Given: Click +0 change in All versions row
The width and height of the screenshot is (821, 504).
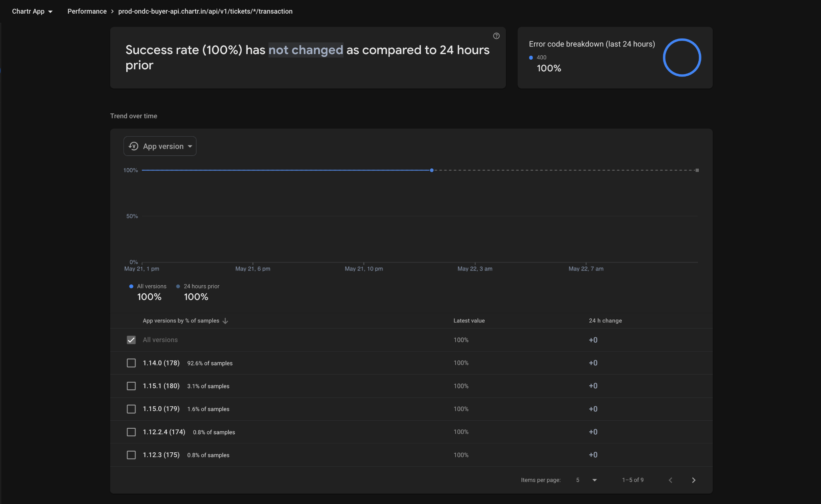Looking at the screenshot, I should pyautogui.click(x=593, y=340).
